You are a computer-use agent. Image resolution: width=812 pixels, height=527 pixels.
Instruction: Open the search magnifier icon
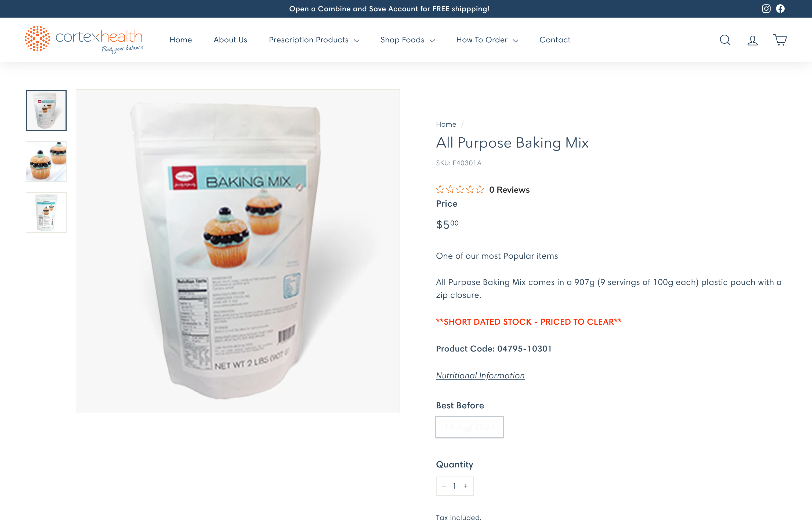[725, 40]
